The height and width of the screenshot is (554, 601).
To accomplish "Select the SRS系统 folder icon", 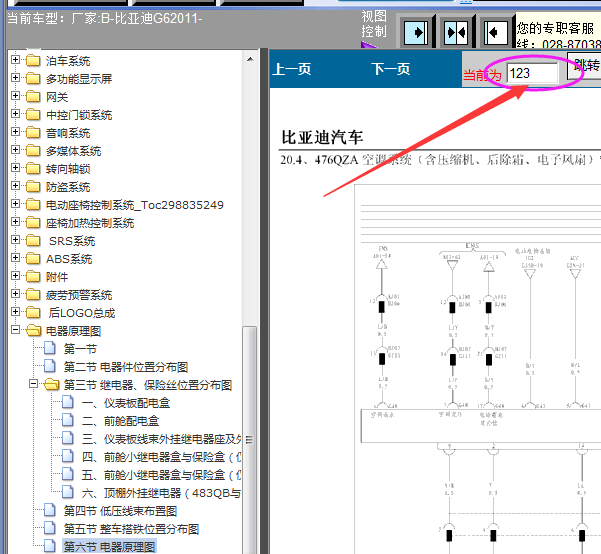I will (x=33, y=240).
